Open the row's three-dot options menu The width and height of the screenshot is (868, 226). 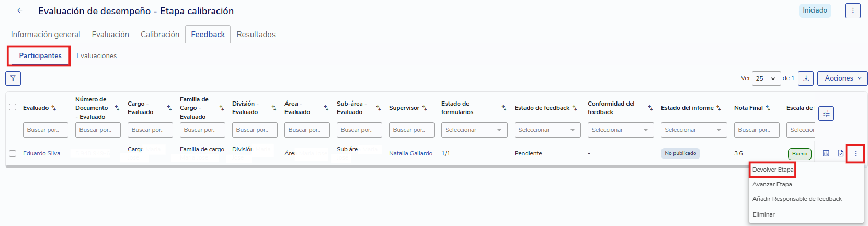tap(856, 154)
